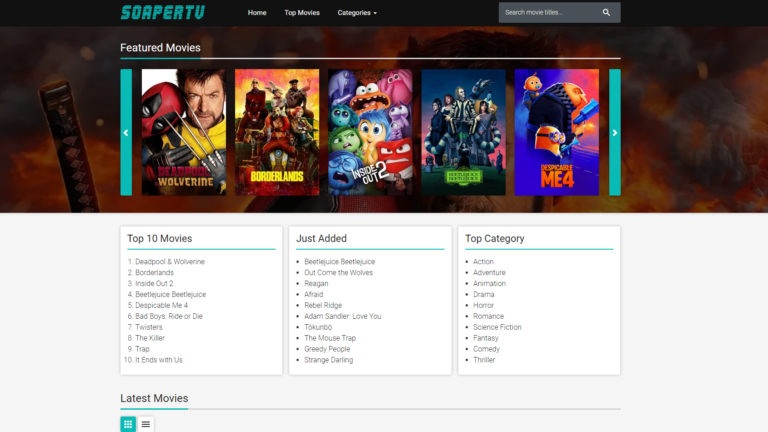
Task: Open Beetlejuice Beetlejuice in Just Added
Action: [339, 262]
